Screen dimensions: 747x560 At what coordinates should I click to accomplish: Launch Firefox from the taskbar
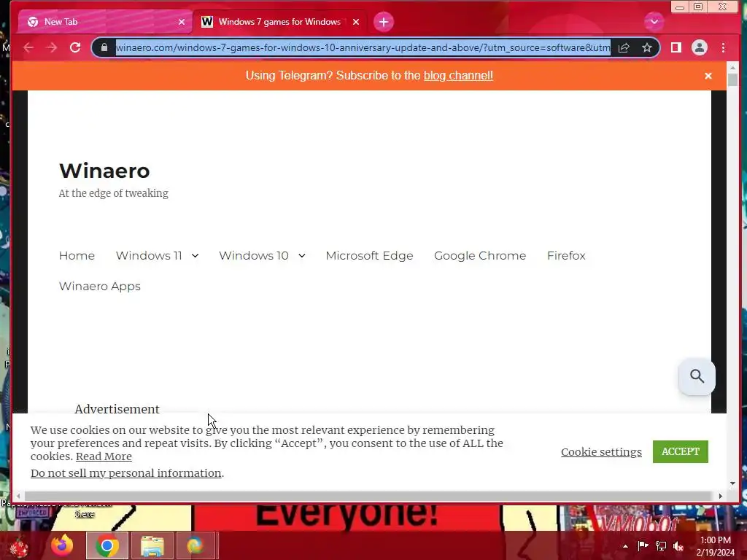click(x=62, y=545)
